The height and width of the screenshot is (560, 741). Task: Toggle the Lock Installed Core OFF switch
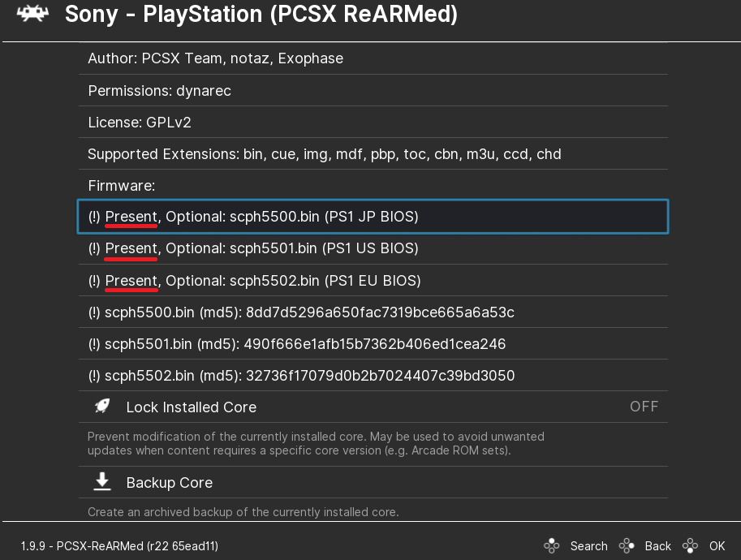[644, 407]
